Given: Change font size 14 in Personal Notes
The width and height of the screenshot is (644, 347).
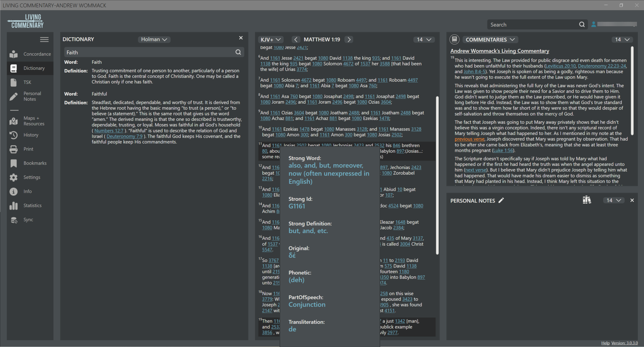Looking at the screenshot, I should coord(613,201).
